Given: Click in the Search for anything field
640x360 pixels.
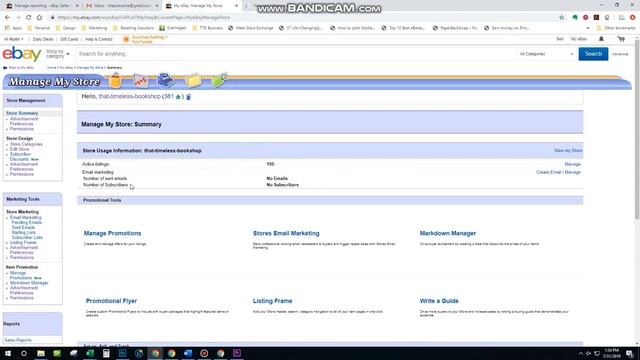Looking at the screenshot, I should click(295, 54).
